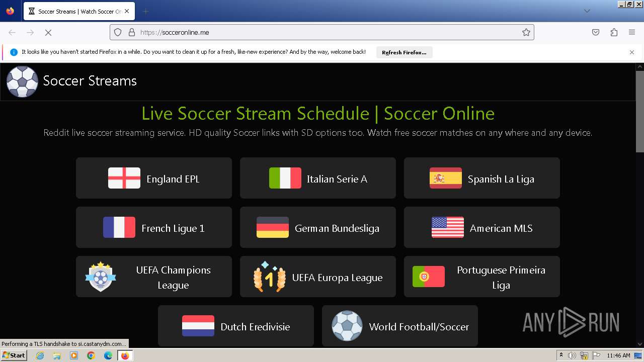Click the Europa League laurel icon
644x362 pixels.
point(270,277)
